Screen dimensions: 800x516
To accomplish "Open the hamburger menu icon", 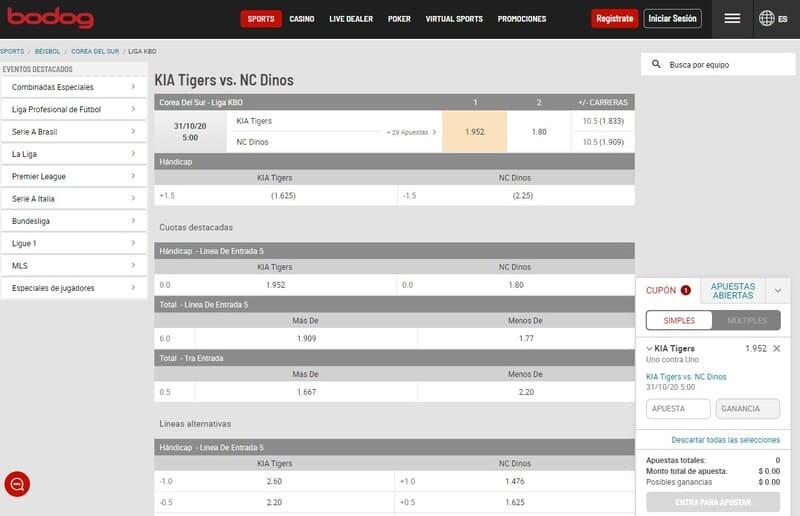I will (x=732, y=18).
